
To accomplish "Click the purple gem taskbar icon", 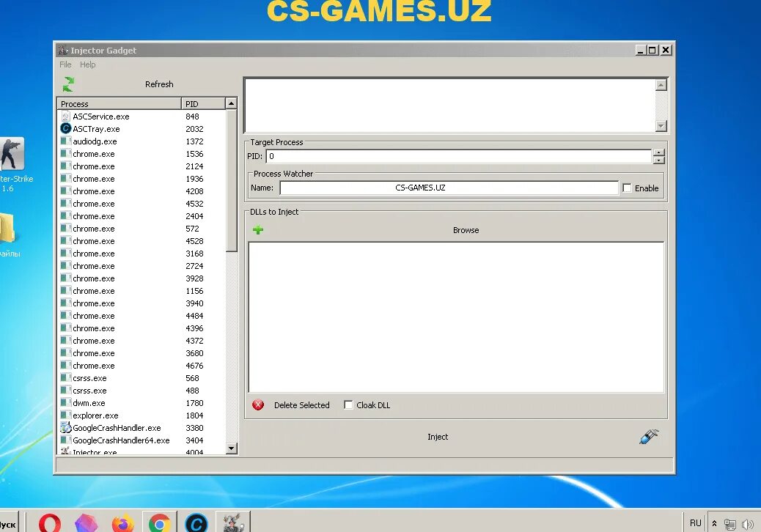I will (87, 522).
